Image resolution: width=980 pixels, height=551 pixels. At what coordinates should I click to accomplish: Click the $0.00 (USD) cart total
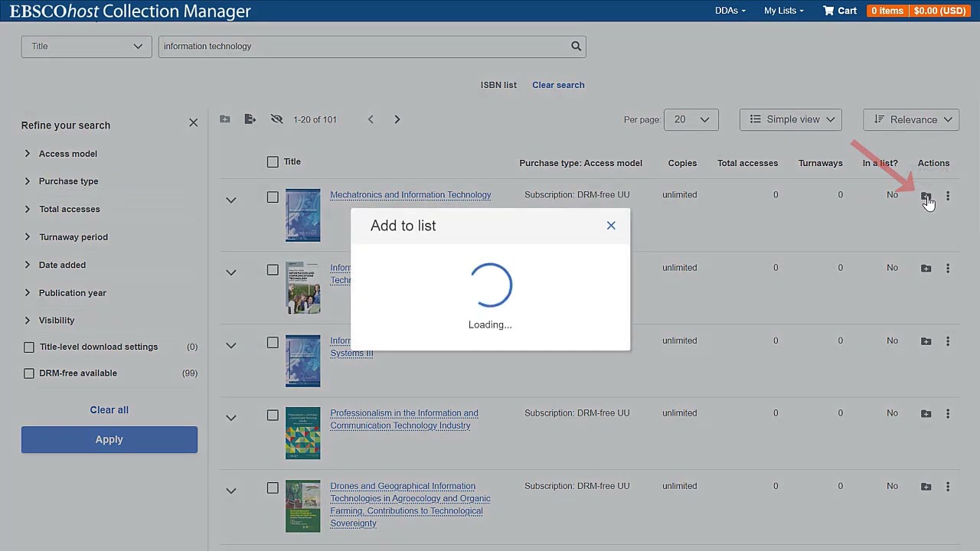[x=939, y=11]
